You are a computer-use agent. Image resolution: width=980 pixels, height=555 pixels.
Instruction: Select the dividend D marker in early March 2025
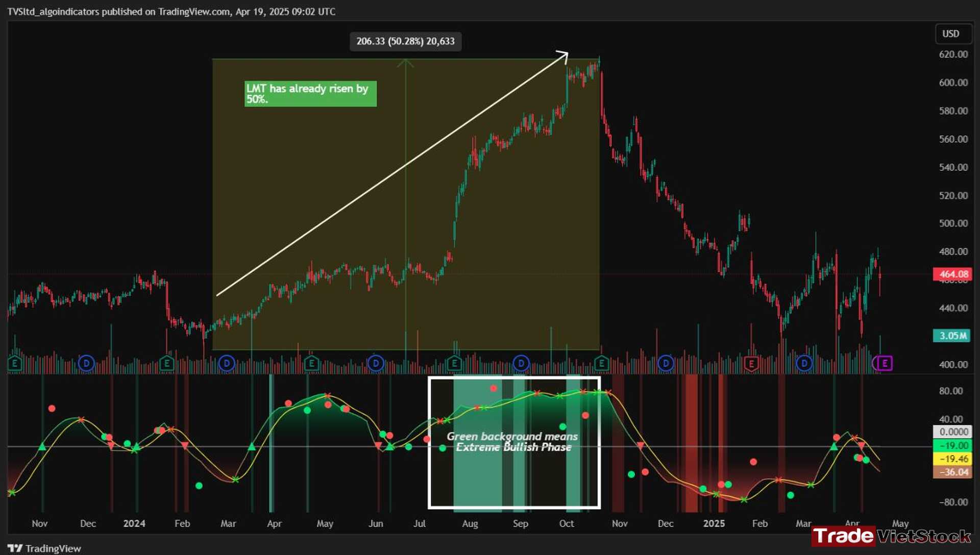coord(804,364)
